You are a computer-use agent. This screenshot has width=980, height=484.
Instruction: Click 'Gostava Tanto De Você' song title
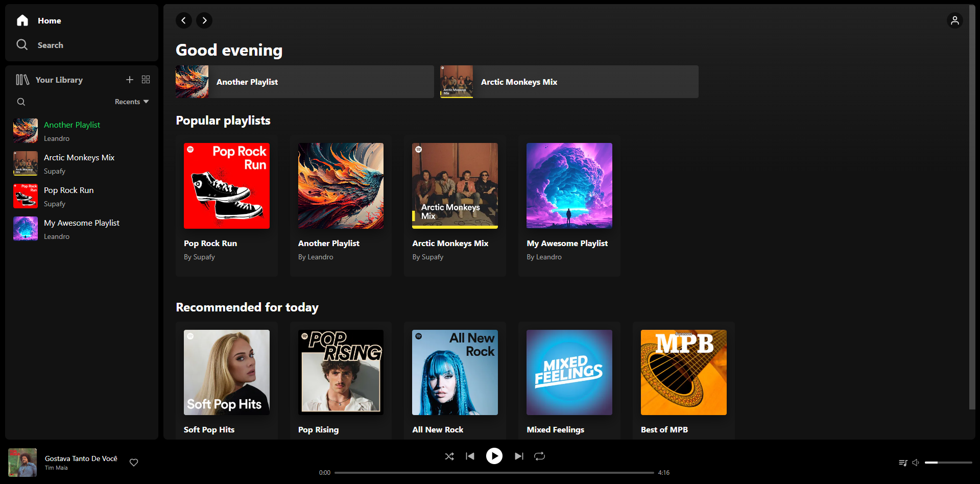(x=81, y=458)
